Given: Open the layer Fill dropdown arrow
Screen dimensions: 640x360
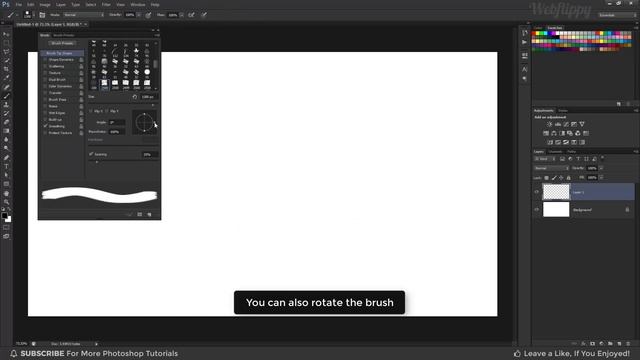Looking at the screenshot, I should [x=601, y=178].
